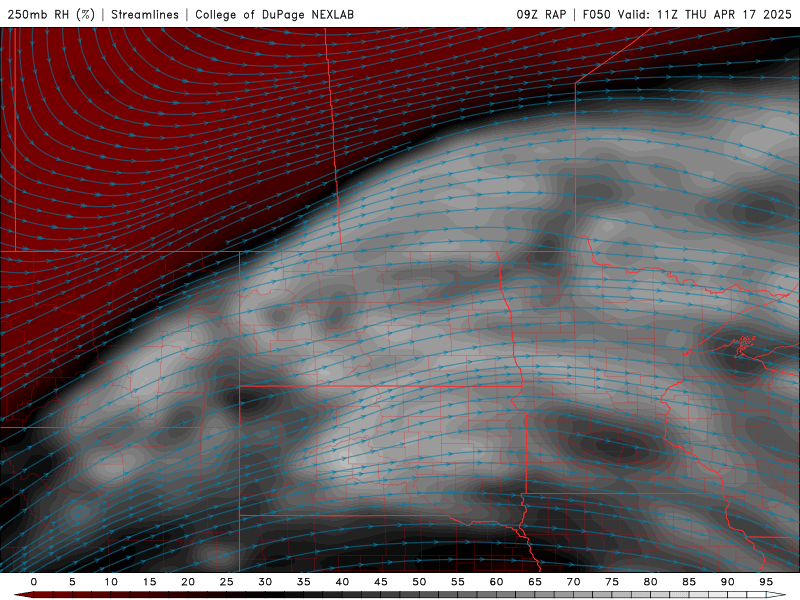Click the '65' colorbar label
This screenshot has height=600, width=800.
tap(535, 582)
